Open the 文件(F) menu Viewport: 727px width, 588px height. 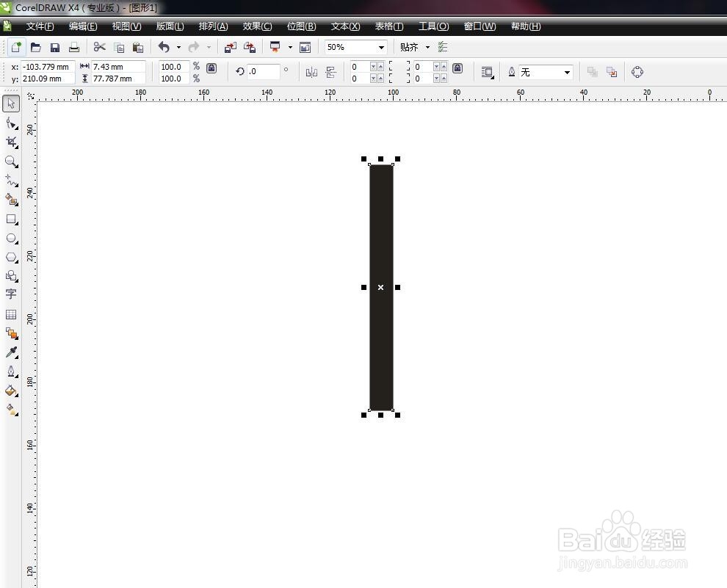40,26
